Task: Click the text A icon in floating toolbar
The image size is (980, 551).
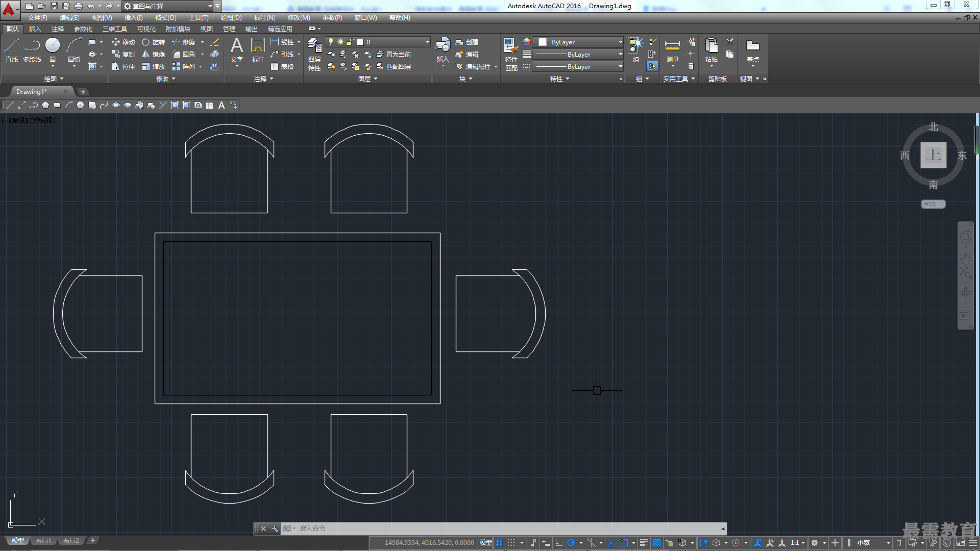Action: point(222,105)
